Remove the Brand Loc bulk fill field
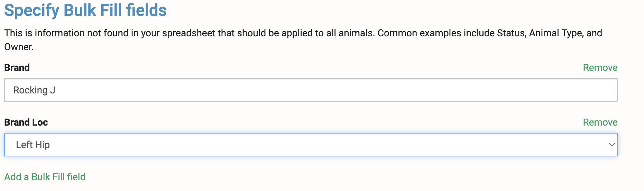 (600, 122)
